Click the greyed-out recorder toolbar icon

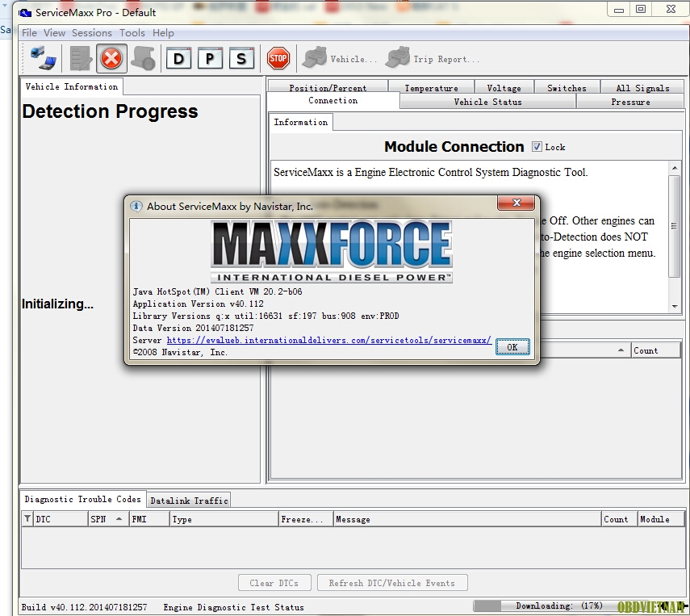tap(144, 58)
